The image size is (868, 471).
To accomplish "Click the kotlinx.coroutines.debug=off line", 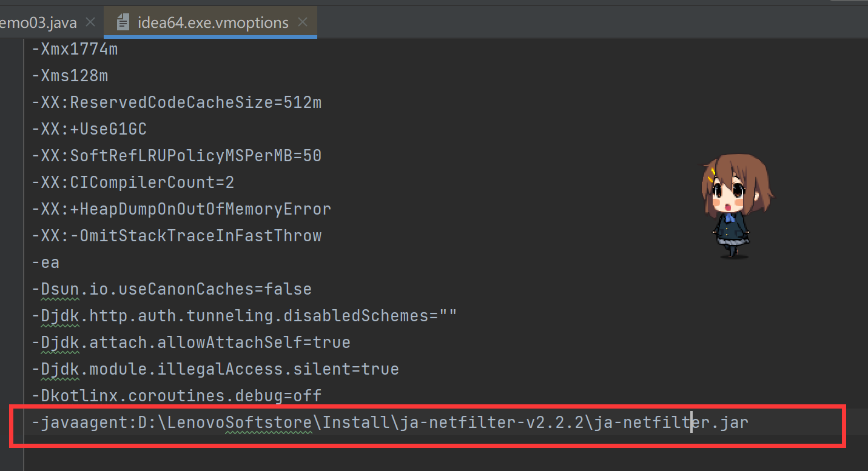I will (177, 396).
